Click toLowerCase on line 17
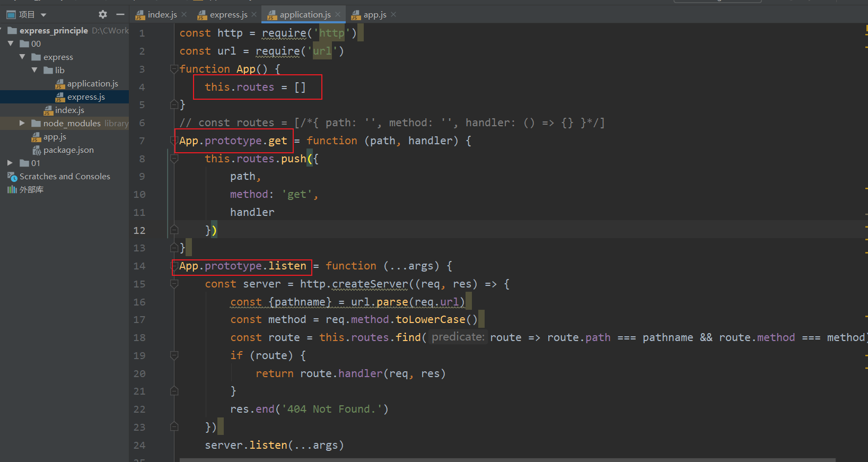The height and width of the screenshot is (462, 868). coord(431,319)
